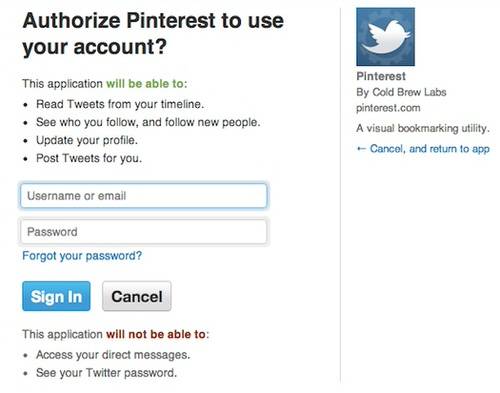Select the Post Tweets for you item
This screenshot has height=393, width=500.
point(89,158)
